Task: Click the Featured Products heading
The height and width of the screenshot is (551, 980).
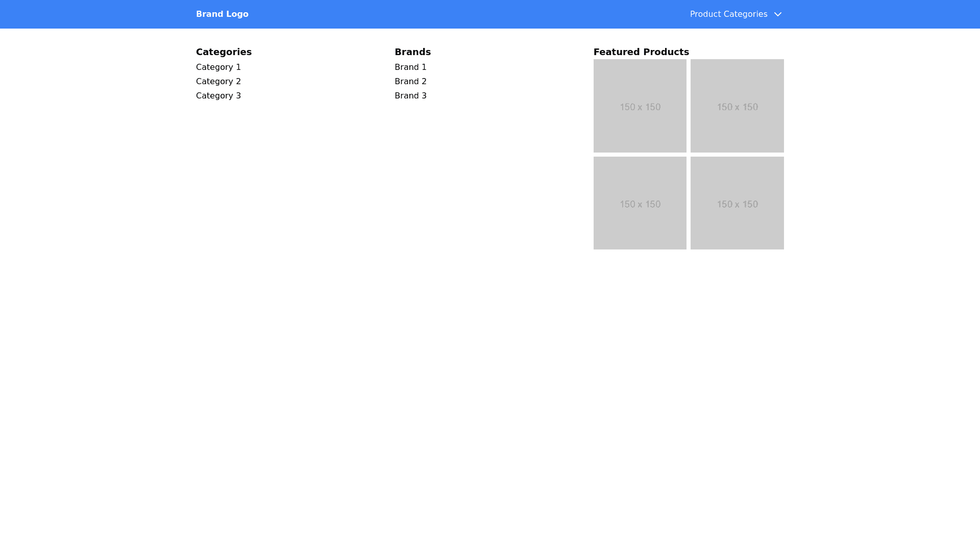Action: (641, 52)
